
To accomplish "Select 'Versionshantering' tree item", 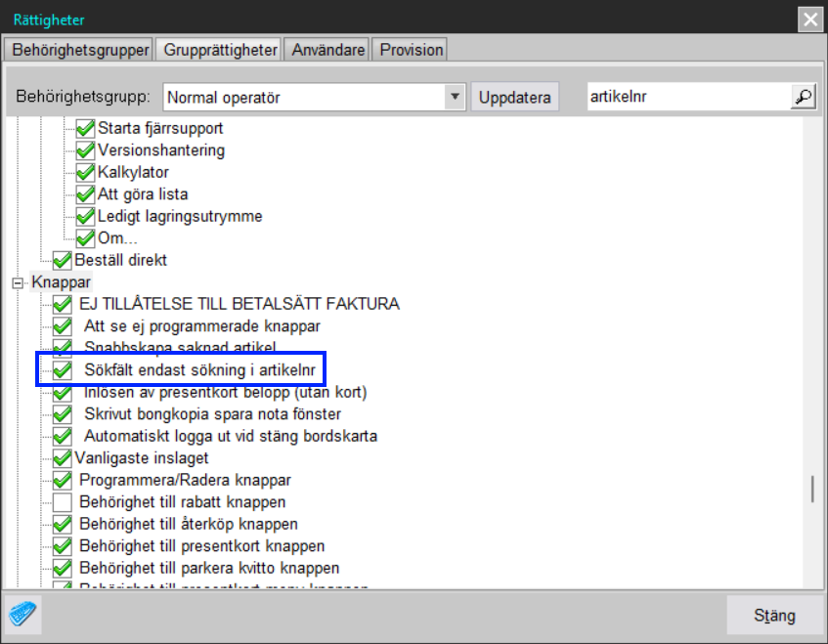I will [161, 150].
